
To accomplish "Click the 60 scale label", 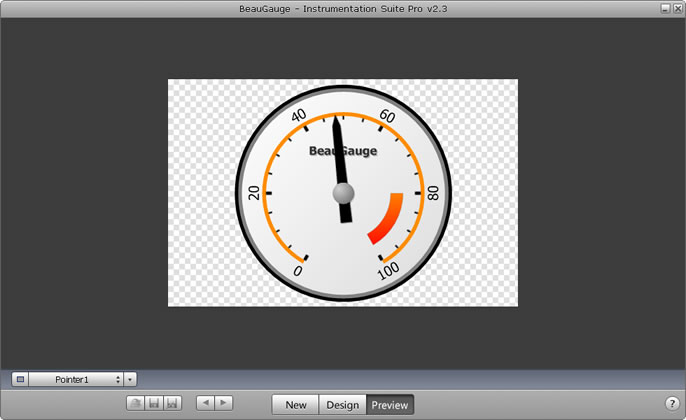I will pos(387,116).
